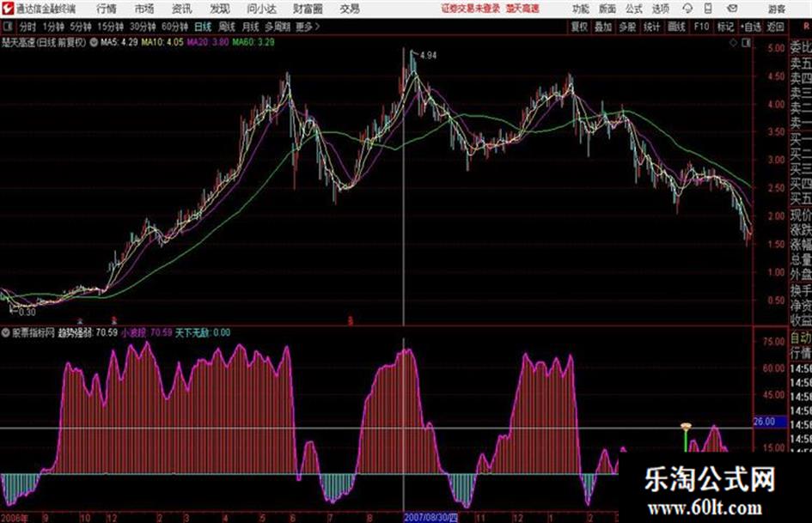
Task: Click the 统计 toolbar button
Action: tap(652, 27)
